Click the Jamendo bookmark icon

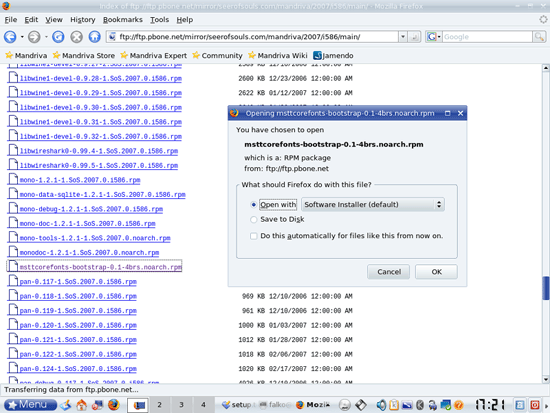coord(317,55)
